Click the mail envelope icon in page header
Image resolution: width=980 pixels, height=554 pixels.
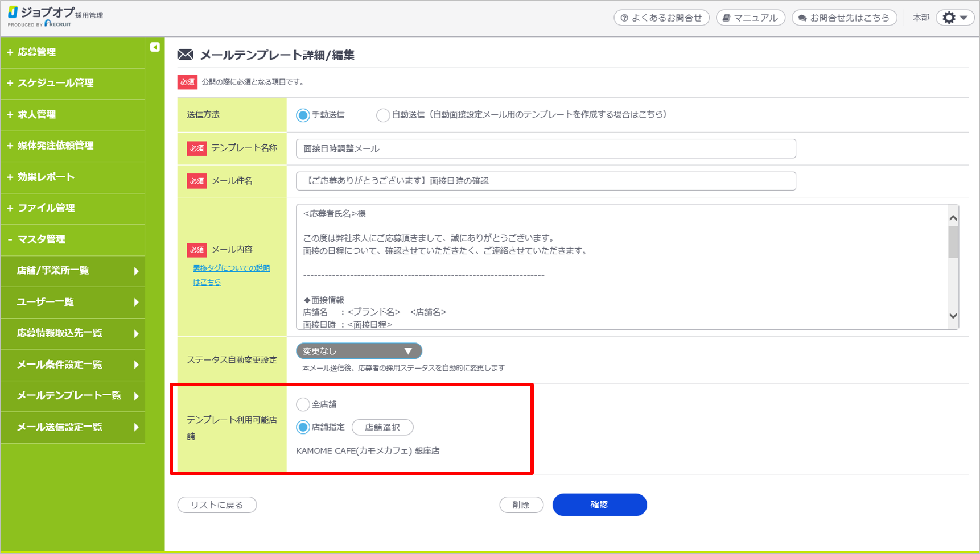point(185,55)
